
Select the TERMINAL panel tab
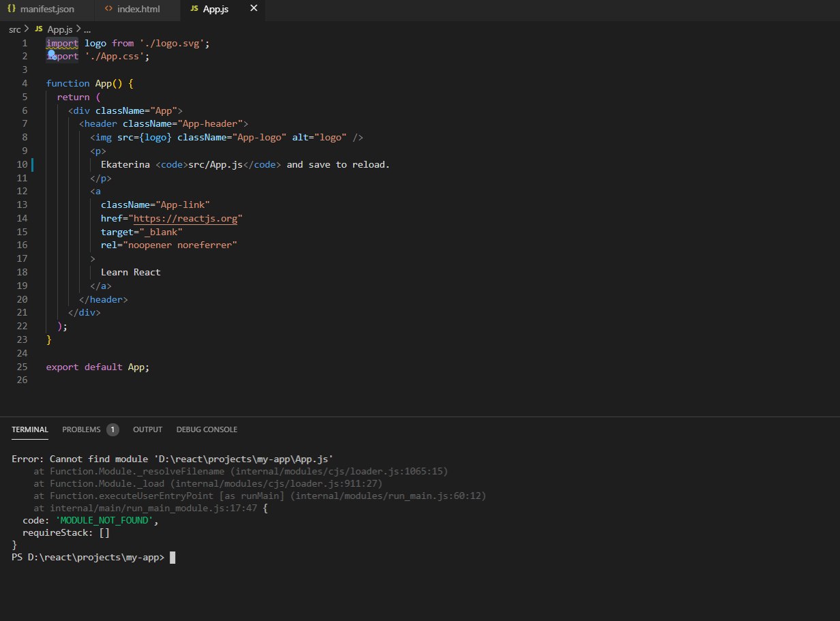pos(30,429)
